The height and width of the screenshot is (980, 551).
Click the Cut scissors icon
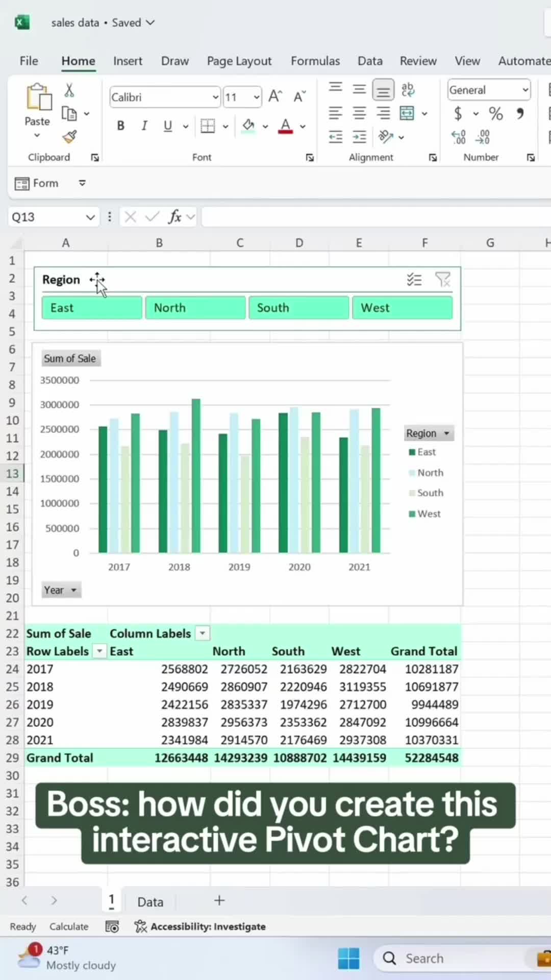point(69,90)
